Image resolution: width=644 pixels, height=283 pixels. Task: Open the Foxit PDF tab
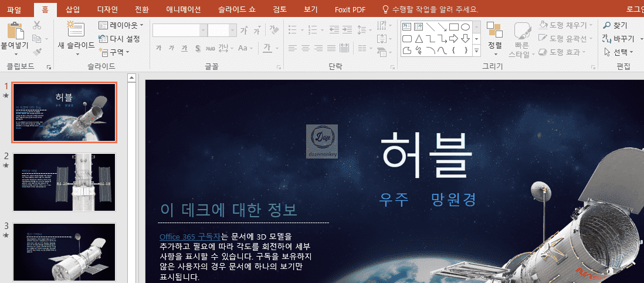(x=350, y=9)
